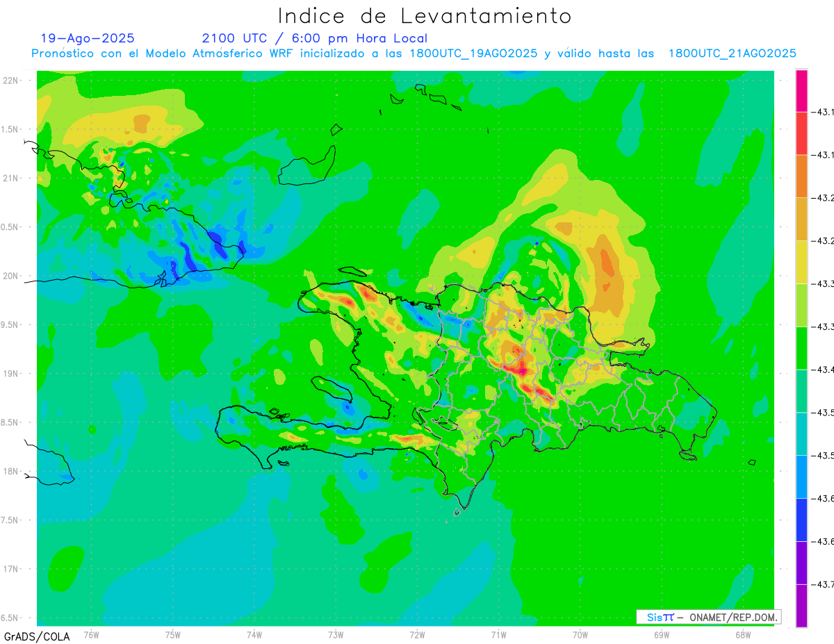Screen dimensions: 834x644
Task: Click the teal-green legend color block
Action: (x=801, y=391)
